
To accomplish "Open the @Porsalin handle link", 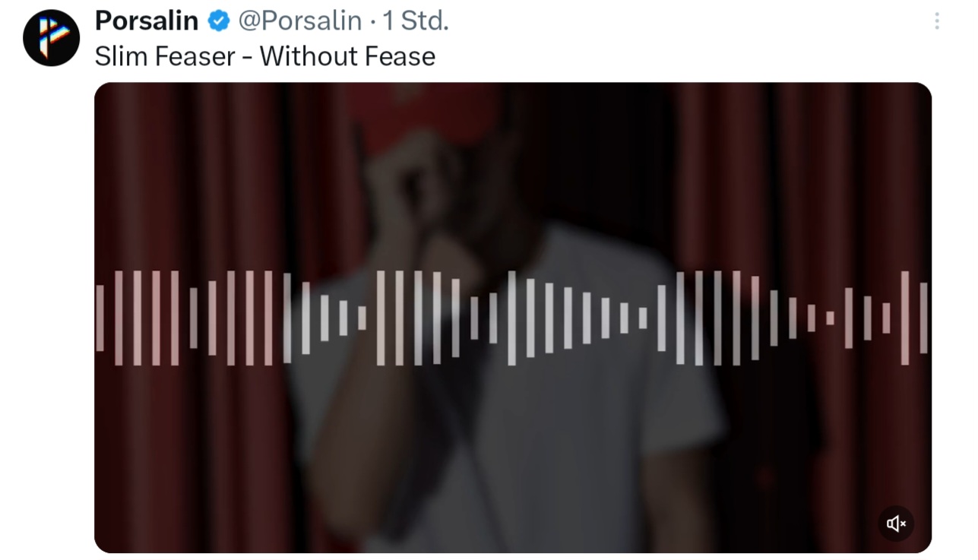I will click(300, 21).
